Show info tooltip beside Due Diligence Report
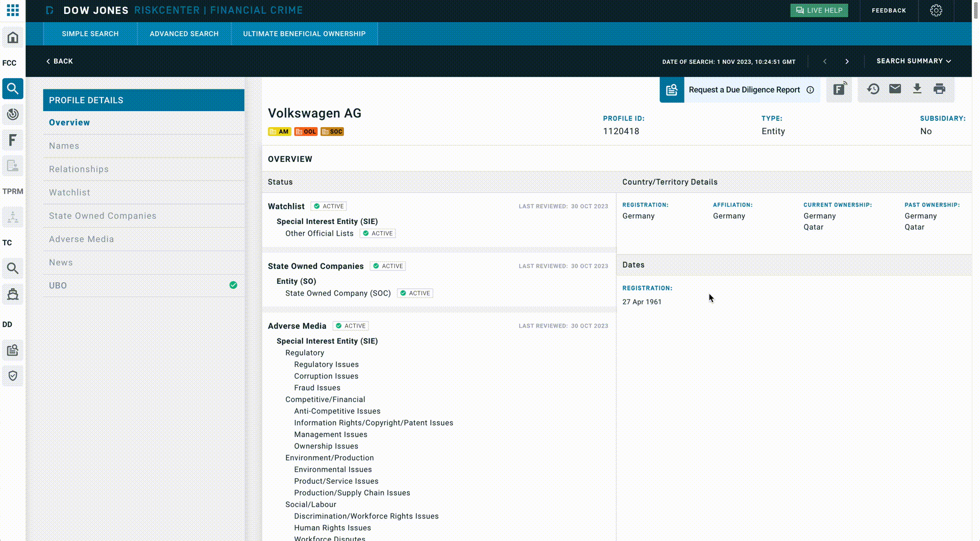Image resolution: width=980 pixels, height=541 pixels. pyautogui.click(x=810, y=90)
